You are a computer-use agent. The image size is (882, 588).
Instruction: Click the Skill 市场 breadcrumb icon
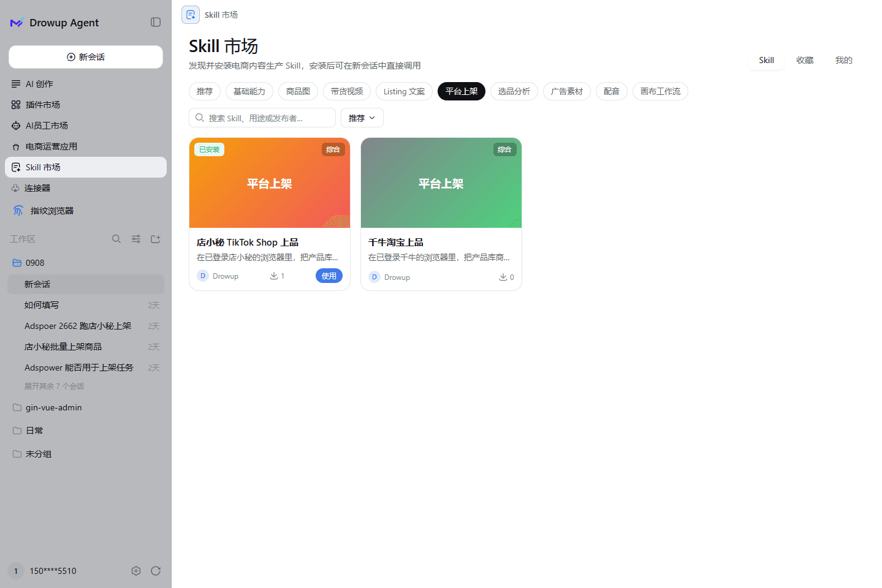tap(191, 15)
